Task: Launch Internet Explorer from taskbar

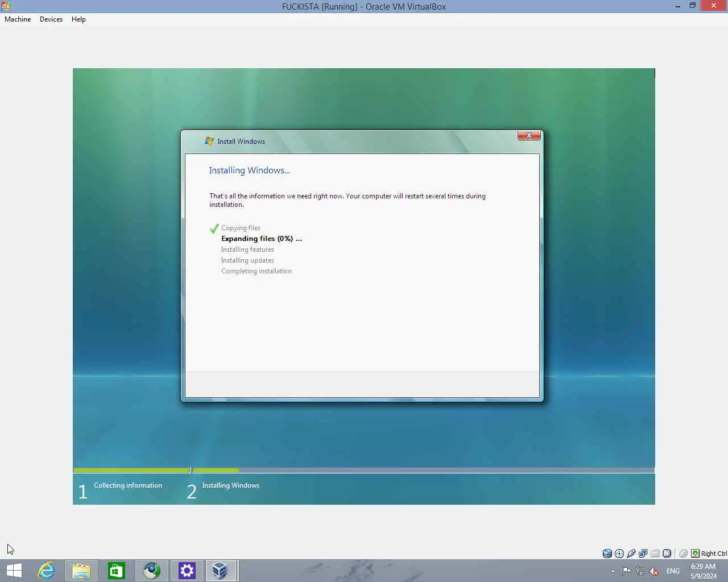Action: point(46,571)
